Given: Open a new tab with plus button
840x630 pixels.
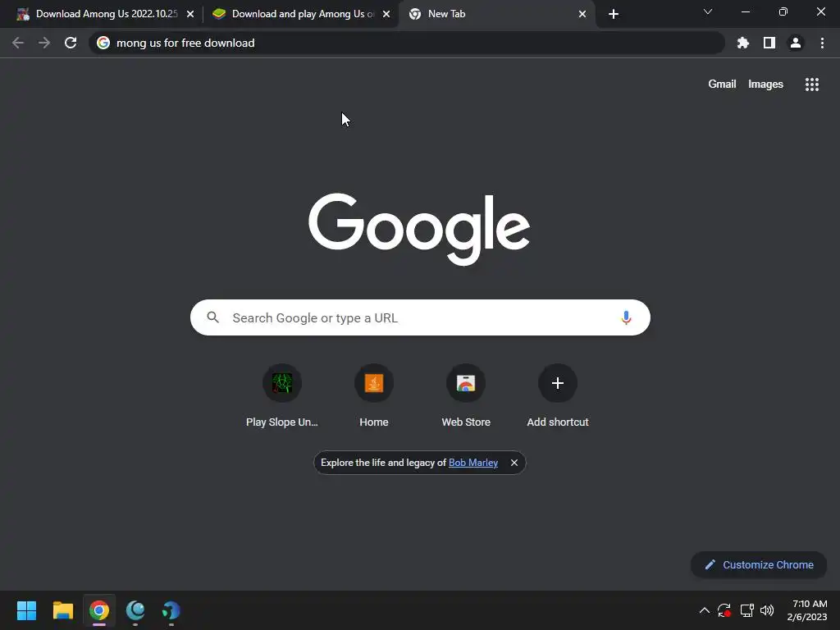Looking at the screenshot, I should (614, 14).
